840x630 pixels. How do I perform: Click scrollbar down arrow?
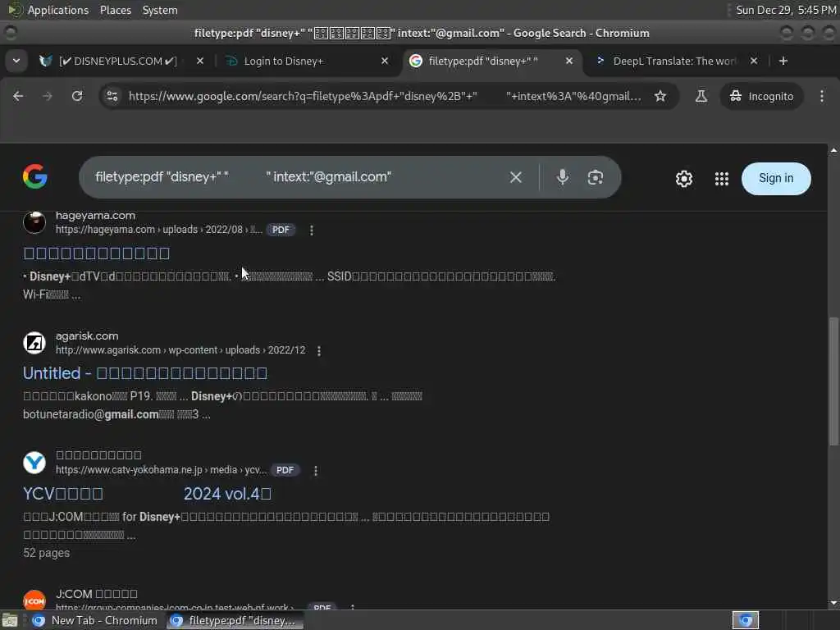tap(833, 603)
